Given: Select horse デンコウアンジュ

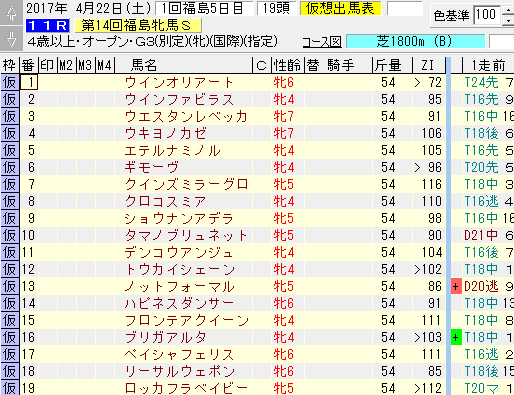Looking at the screenshot, I should point(179,252).
